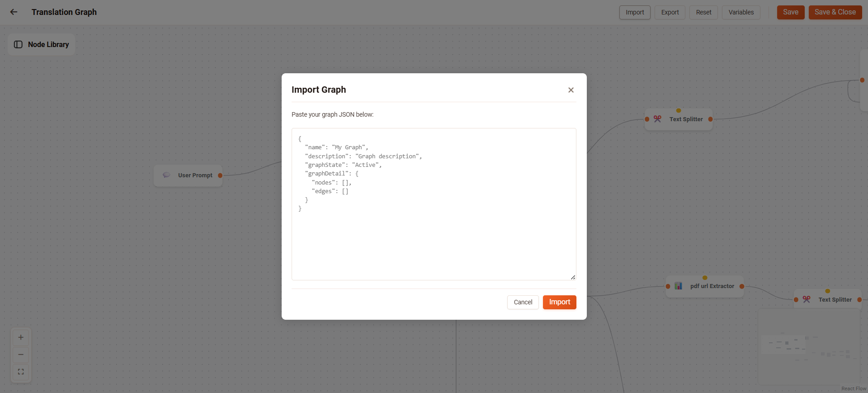Image resolution: width=868 pixels, height=393 pixels.
Task: Toggle the Node Library sidebar icon
Action: click(x=18, y=44)
